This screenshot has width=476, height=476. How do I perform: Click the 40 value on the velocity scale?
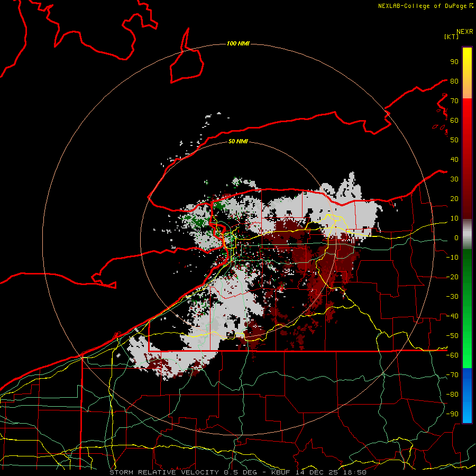pos(454,159)
